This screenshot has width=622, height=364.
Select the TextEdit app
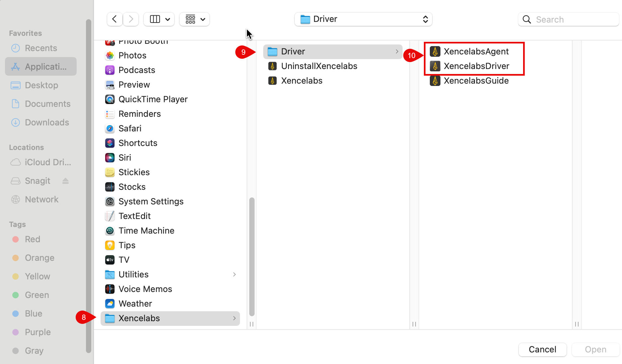[170, 216]
